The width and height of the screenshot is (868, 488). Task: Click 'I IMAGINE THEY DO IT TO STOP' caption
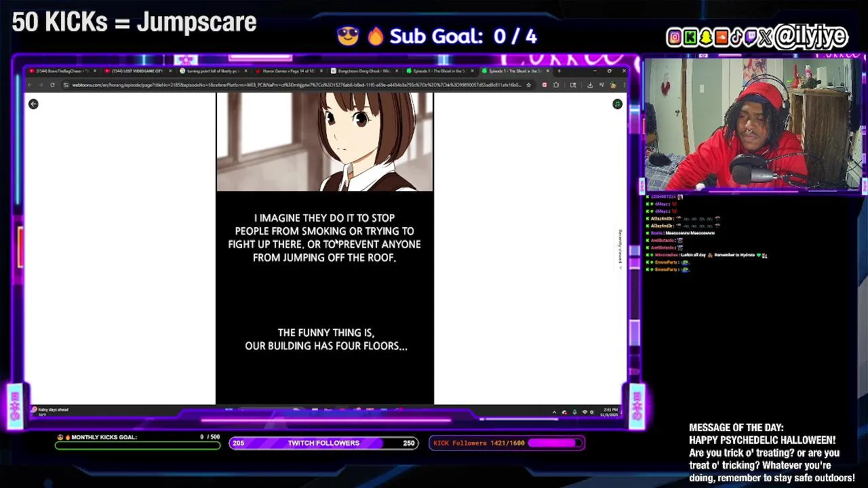(x=324, y=218)
